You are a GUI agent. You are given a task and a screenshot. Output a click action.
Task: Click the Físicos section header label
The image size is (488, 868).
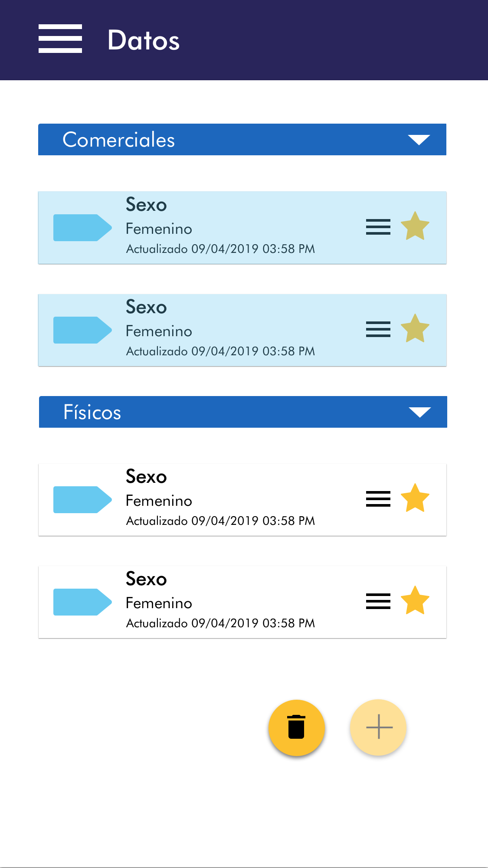pyautogui.click(x=92, y=412)
